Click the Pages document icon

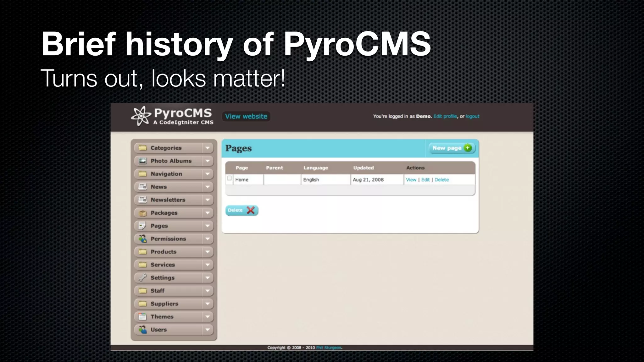point(143,226)
